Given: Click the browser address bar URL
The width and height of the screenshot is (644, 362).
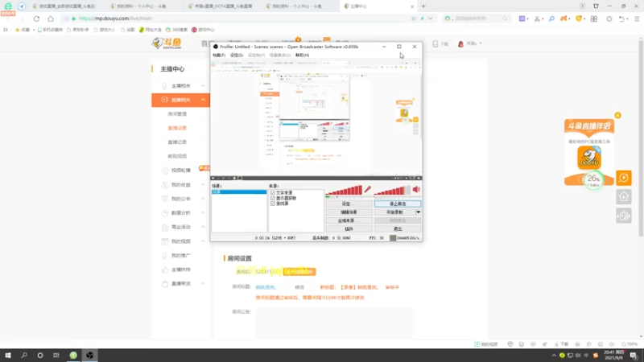Looking at the screenshot, I should (x=115, y=19).
